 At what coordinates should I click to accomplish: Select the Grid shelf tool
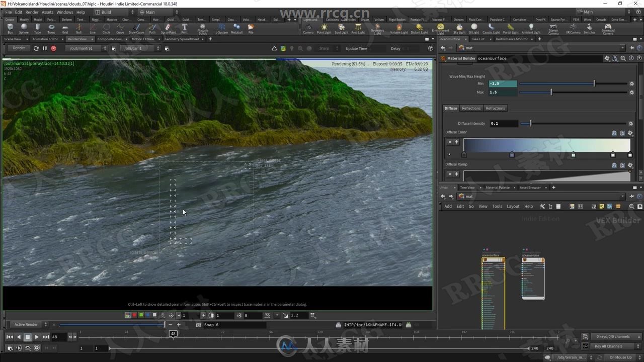(x=65, y=29)
